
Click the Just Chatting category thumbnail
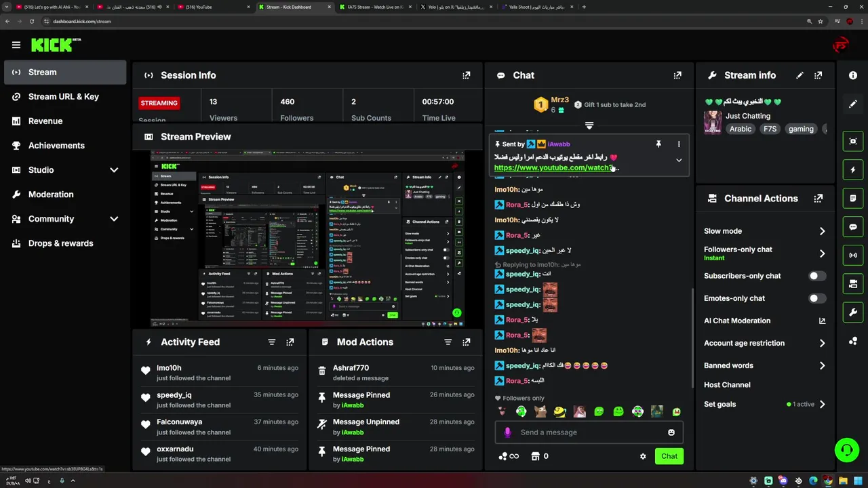pos(713,123)
